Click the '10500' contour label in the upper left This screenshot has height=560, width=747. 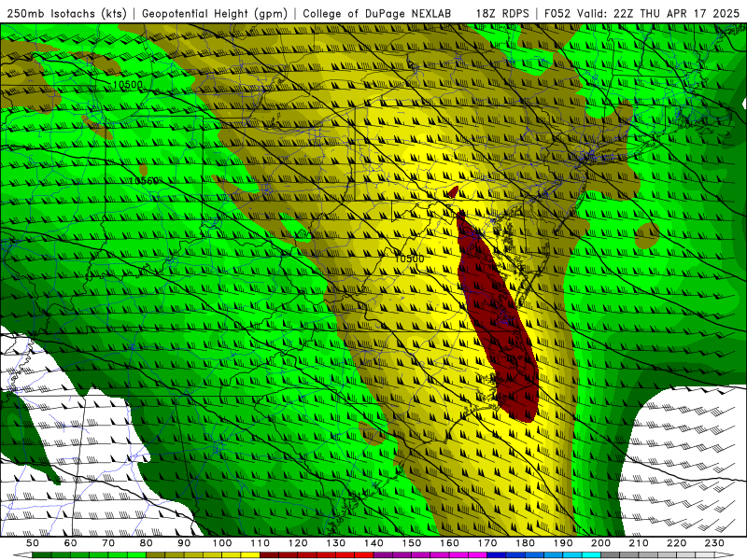(x=128, y=85)
